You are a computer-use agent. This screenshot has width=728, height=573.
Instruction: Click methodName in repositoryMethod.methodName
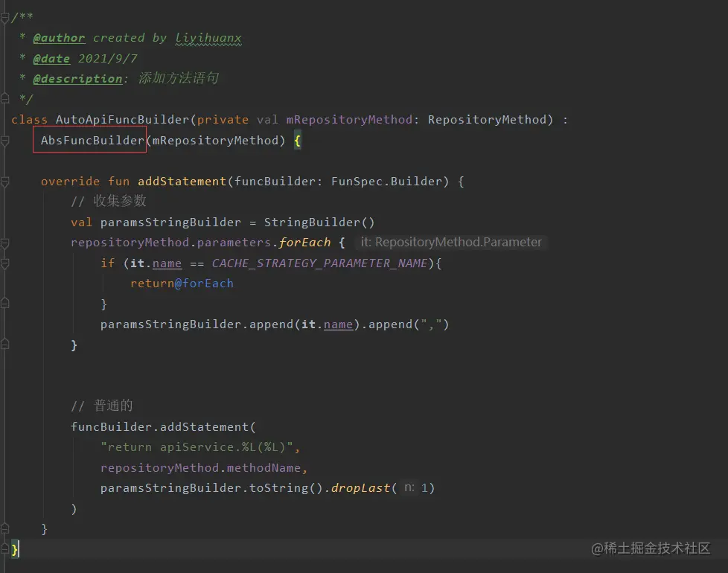point(264,467)
